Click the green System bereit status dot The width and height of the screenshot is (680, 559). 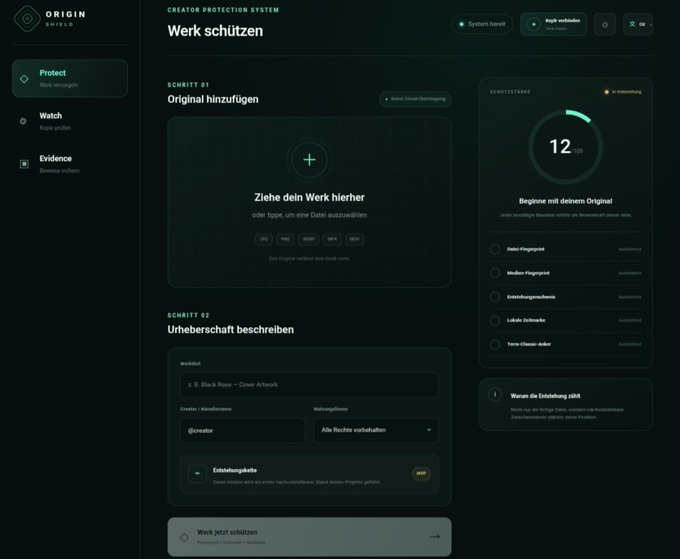coord(461,24)
